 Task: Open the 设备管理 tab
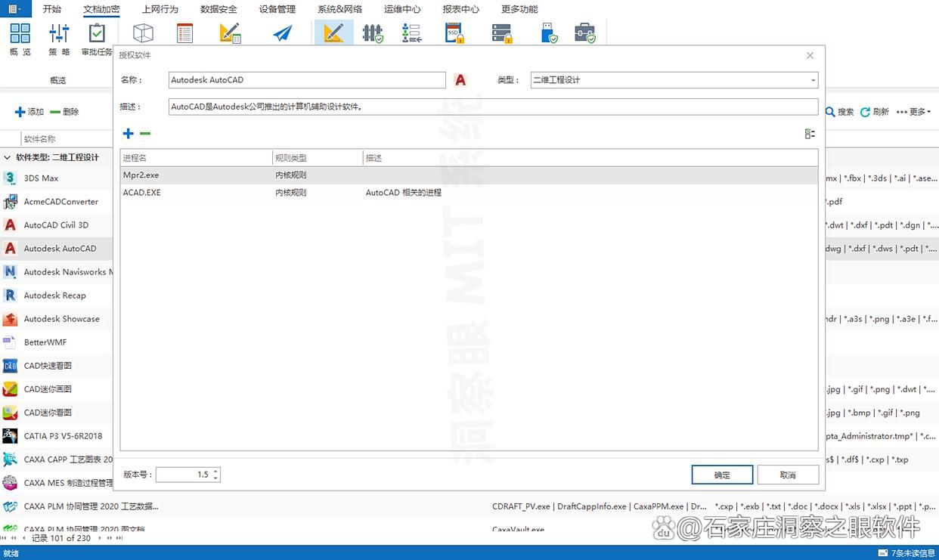point(277,9)
